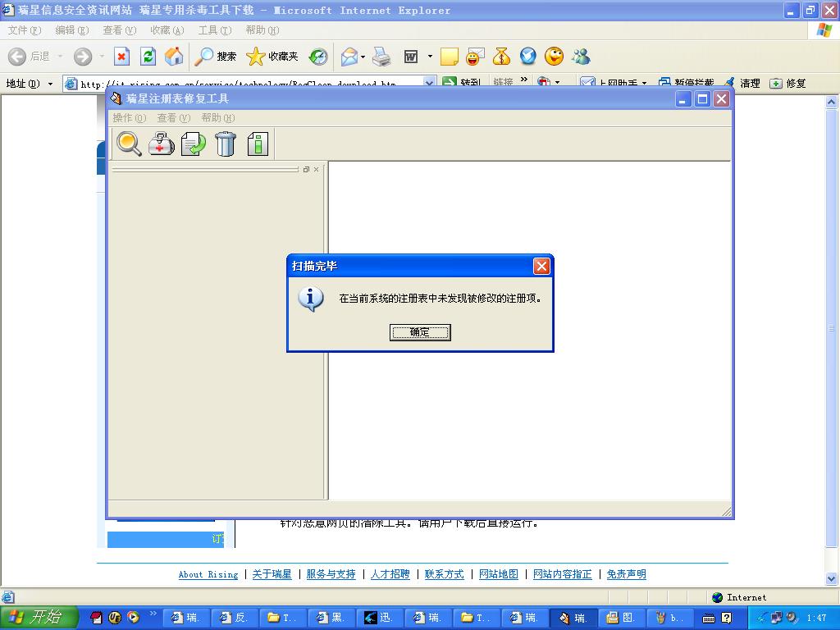This screenshot has height=630, width=840.
Task: Open the 帮助 menu in registry repair tool
Action: pyautogui.click(x=217, y=118)
